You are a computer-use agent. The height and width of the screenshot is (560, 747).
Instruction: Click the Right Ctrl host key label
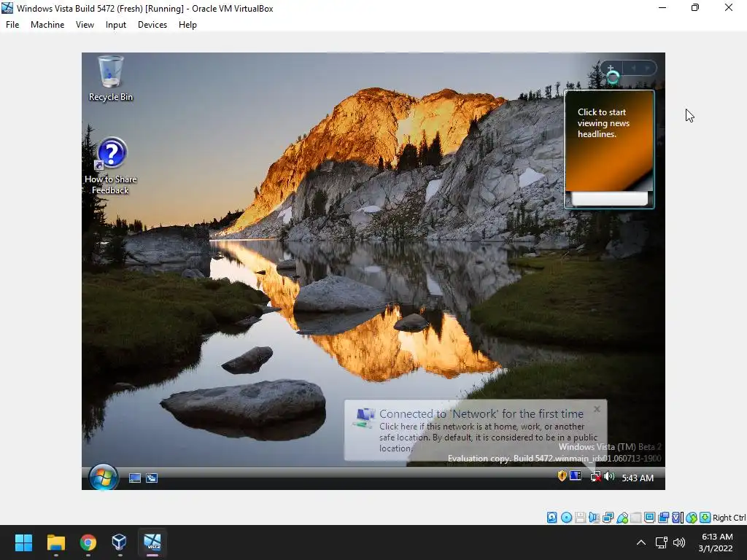(729, 518)
